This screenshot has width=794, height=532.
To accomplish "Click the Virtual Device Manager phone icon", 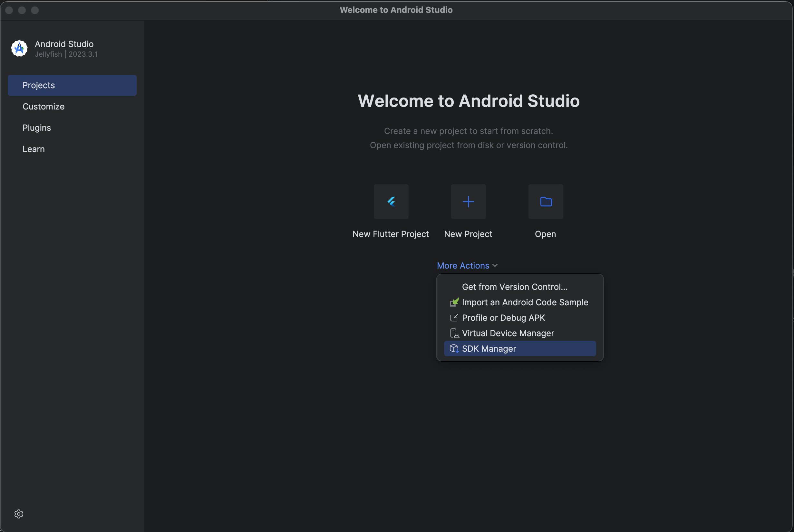I will pos(454,333).
